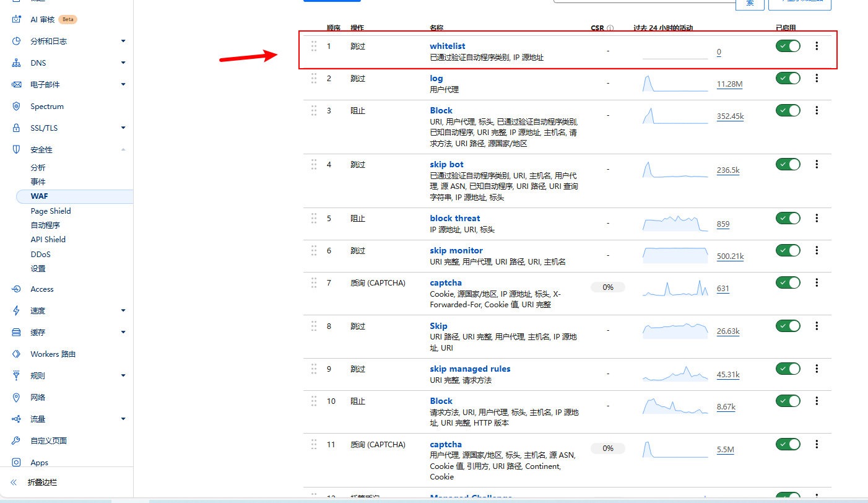The height and width of the screenshot is (503, 868).
Task: Click the DNS sidebar icon
Action: [x=17, y=63]
